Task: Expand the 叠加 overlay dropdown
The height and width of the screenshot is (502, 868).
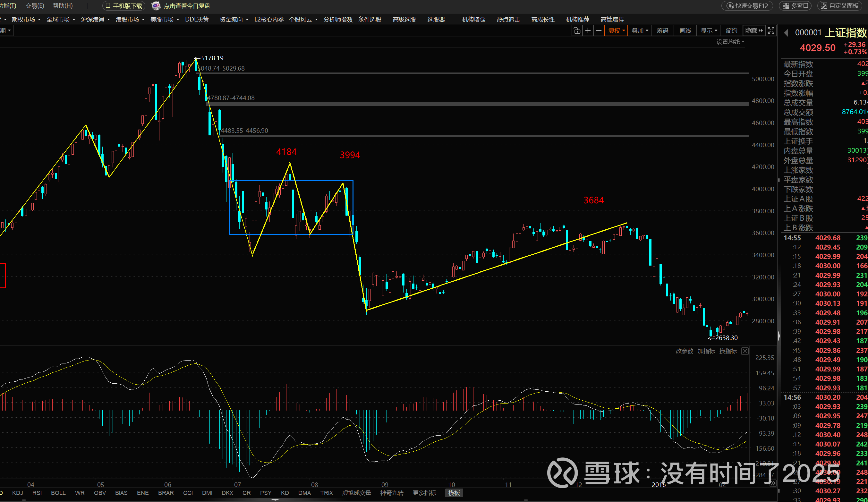Action: (640, 31)
